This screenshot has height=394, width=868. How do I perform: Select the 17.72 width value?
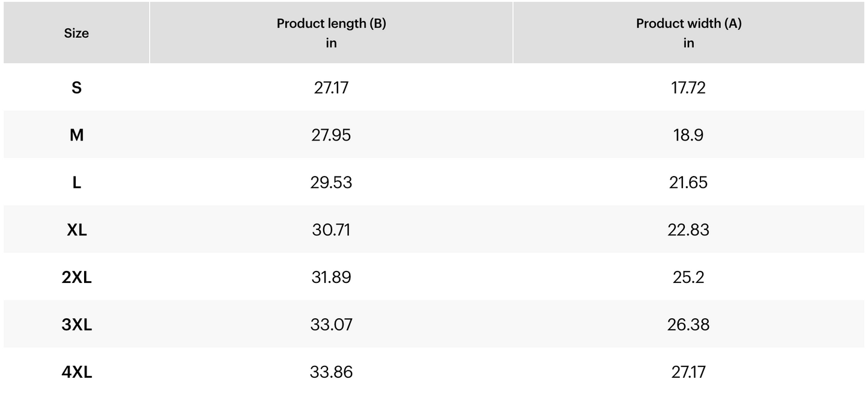coord(688,88)
